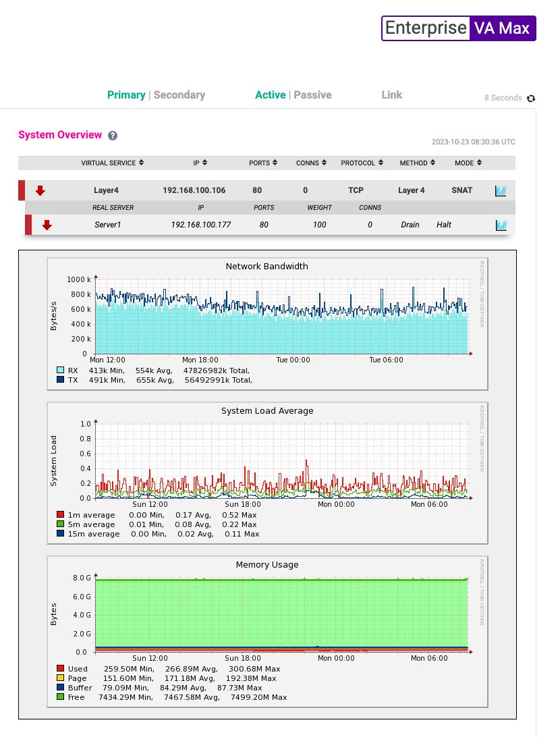Click the 8 Seconds refresh interval text
This screenshot has height=737, width=560.
pos(503,98)
